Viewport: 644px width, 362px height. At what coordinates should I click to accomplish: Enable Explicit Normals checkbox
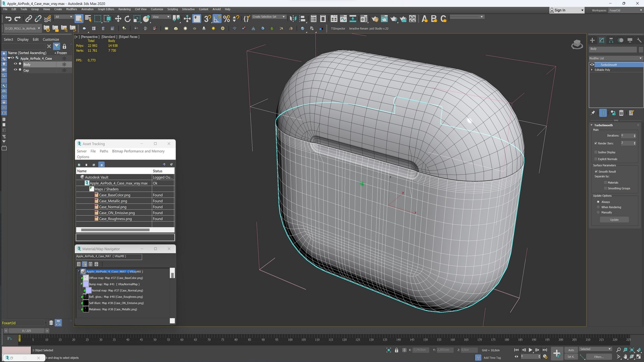tap(596, 159)
